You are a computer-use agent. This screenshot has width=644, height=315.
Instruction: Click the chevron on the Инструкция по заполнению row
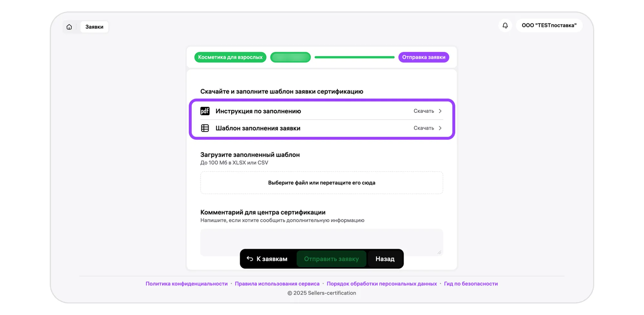(440, 111)
